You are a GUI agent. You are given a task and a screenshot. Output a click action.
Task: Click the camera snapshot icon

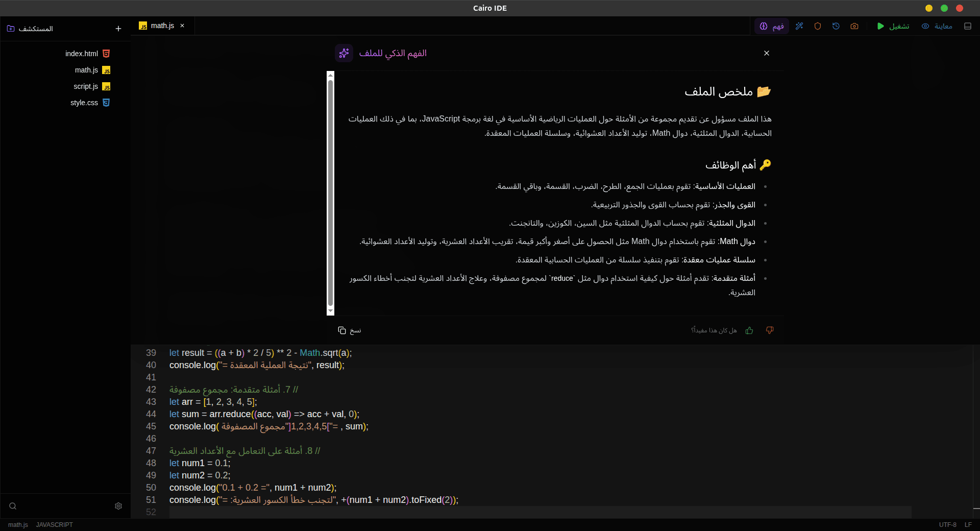(x=854, y=26)
